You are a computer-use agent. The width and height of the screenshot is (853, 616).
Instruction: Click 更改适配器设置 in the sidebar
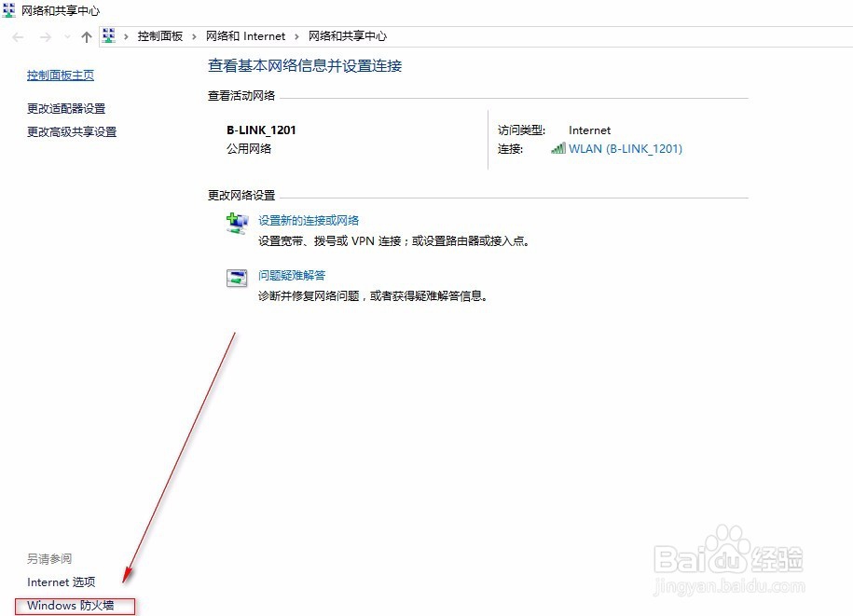(66, 108)
